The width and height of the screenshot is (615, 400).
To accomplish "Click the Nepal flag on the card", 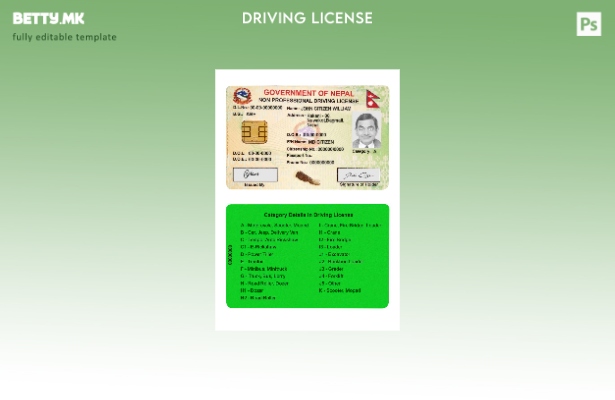I will tap(377, 98).
